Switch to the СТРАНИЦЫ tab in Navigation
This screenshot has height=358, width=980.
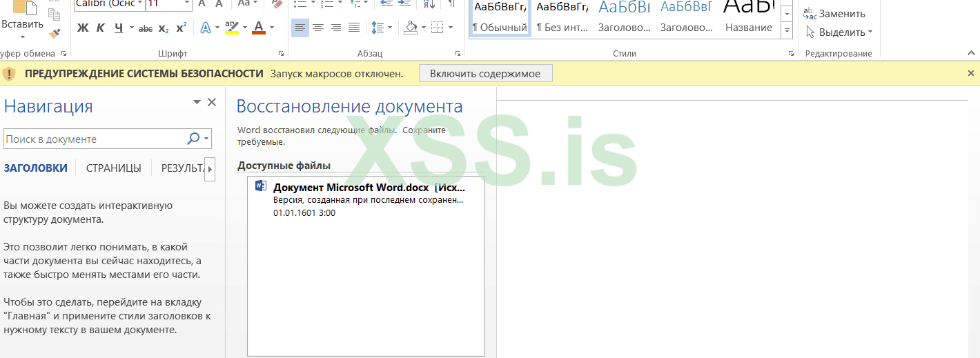tap(113, 168)
